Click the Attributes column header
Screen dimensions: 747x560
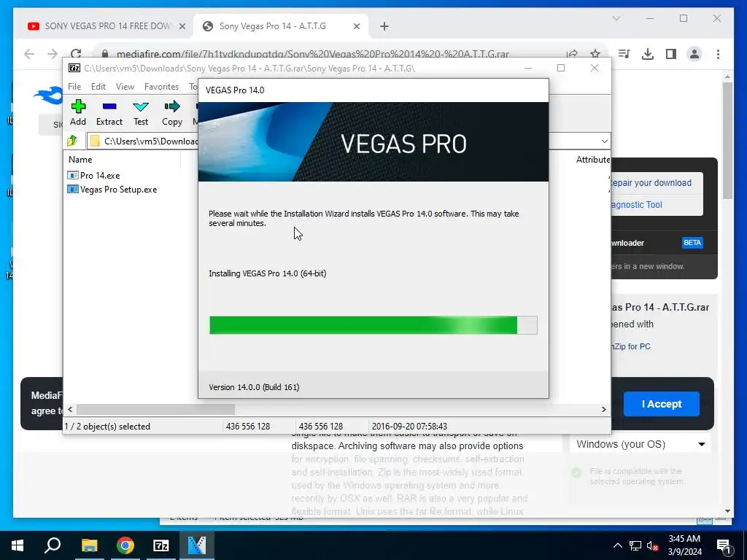pyautogui.click(x=592, y=160)
